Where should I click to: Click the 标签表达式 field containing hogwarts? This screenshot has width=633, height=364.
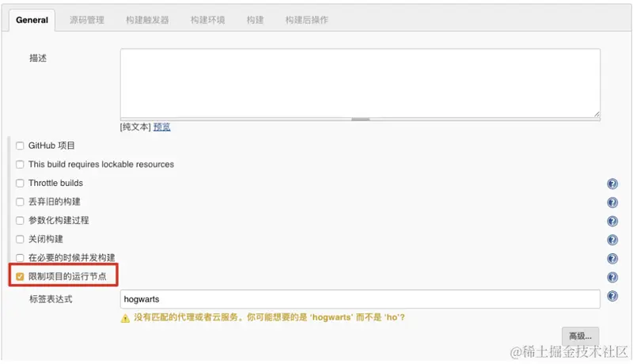pos(360,299)
